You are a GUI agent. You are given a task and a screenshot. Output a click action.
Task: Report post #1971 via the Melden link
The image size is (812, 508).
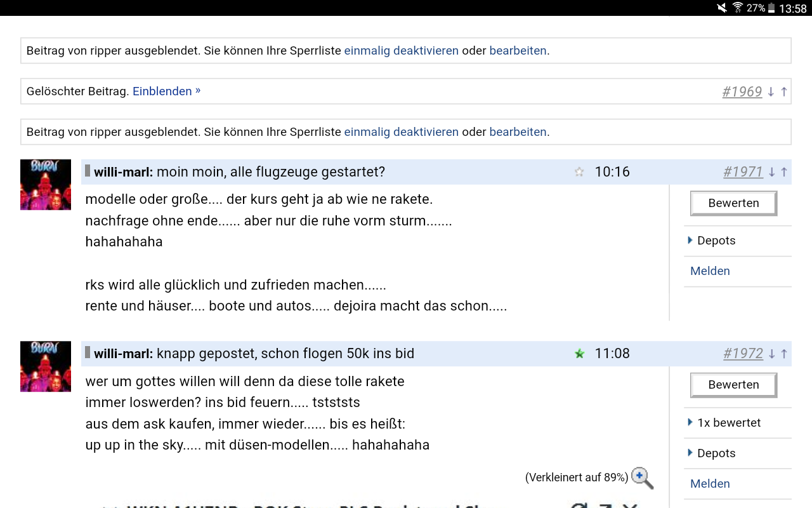pos(709,271)
